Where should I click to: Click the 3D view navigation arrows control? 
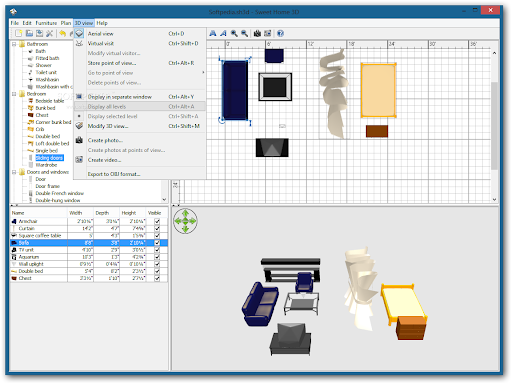point(185,221)
